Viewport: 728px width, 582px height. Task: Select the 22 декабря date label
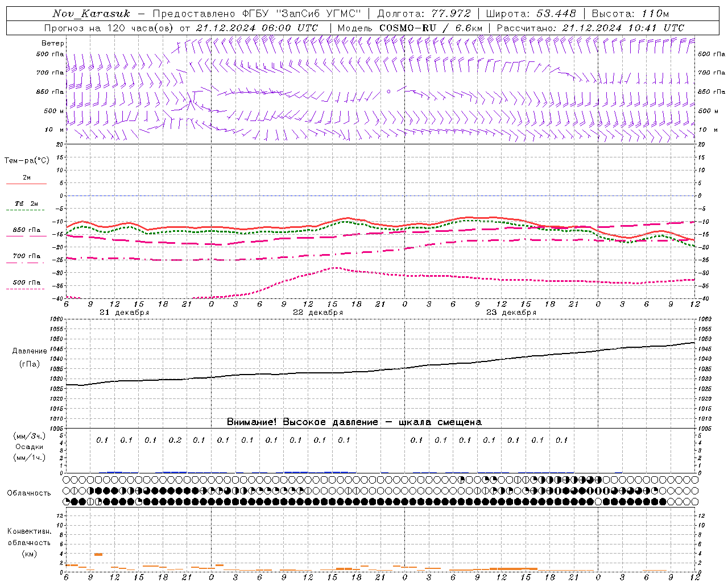(x=318, y=313)
